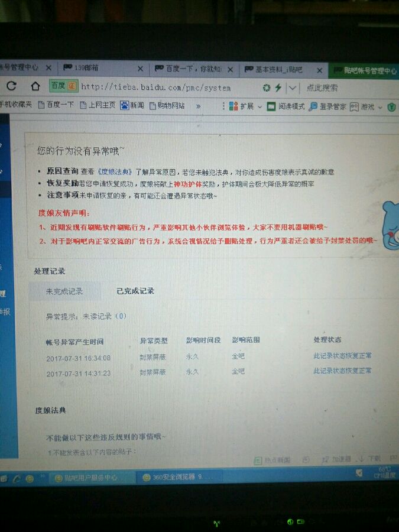Click the green shield icon in toolbar

391,107
